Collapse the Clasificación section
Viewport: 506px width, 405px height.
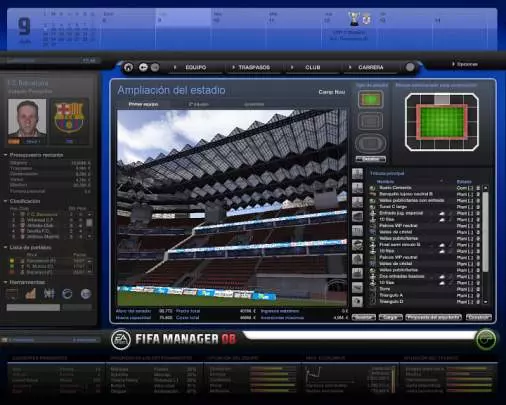pyautogui.click(x=5, y=201)
